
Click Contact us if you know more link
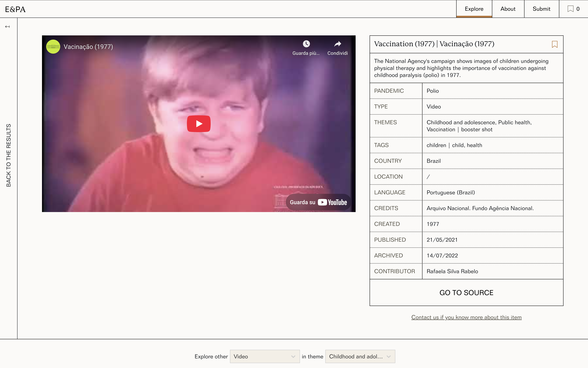(x=466, y=317)
